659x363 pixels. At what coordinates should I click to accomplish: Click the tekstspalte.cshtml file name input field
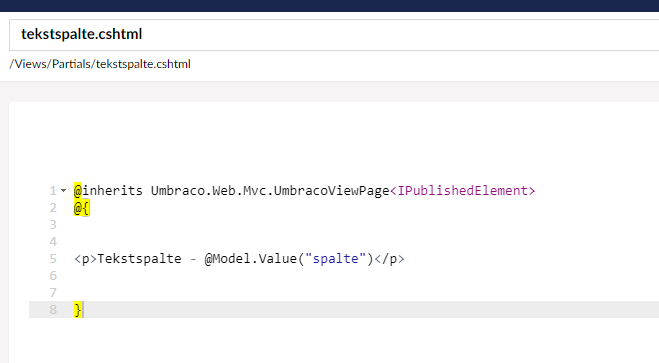[x=334, y=35]
